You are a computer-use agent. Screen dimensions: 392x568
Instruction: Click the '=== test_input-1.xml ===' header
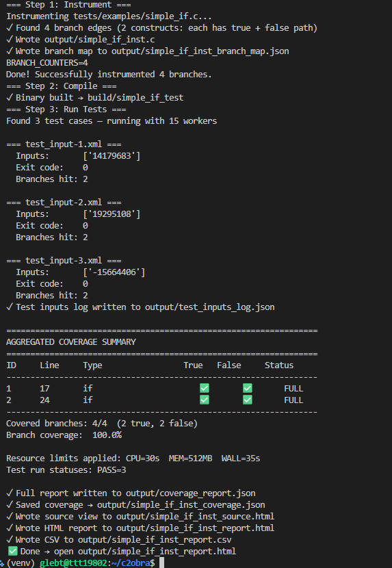64,144
